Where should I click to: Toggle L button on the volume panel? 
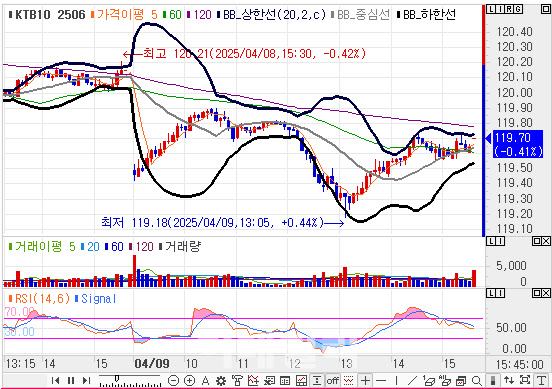(x=491, y=241)
